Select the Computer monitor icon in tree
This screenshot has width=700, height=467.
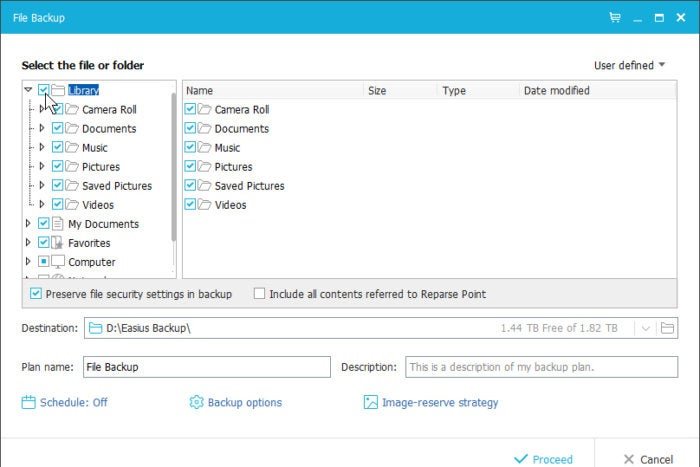(58, 262)
